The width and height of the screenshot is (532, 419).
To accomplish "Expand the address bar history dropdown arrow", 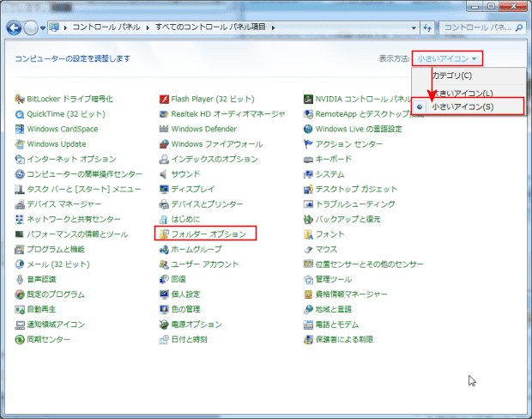I will point(414,27).
